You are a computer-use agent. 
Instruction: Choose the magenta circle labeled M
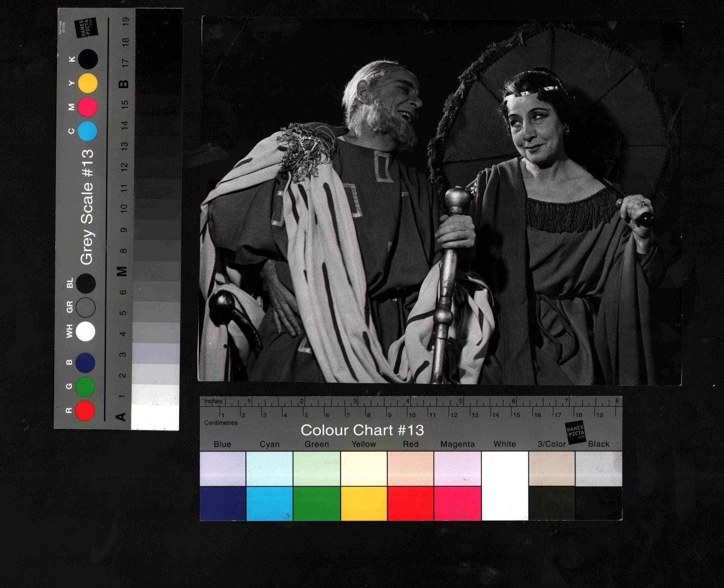[88, 107]
